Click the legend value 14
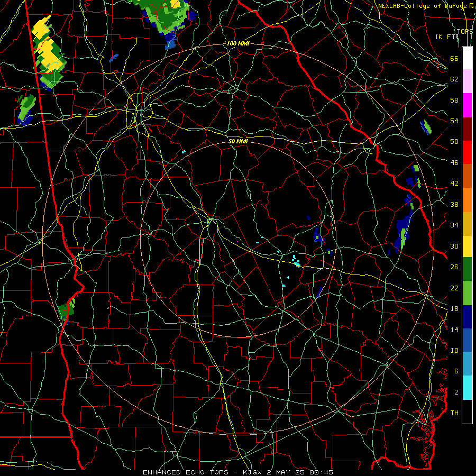This screenshot has height=476, width=476. click(x=454, y=329)
